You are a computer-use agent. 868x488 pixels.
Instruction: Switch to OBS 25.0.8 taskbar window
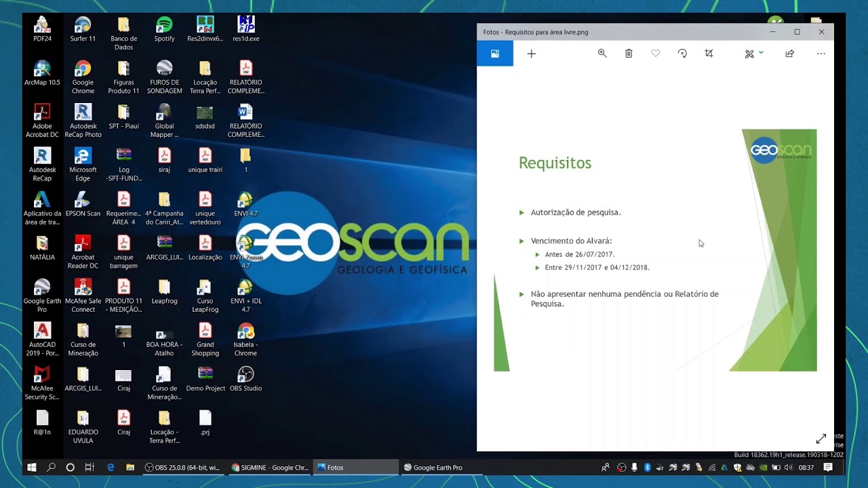[183, 468]
